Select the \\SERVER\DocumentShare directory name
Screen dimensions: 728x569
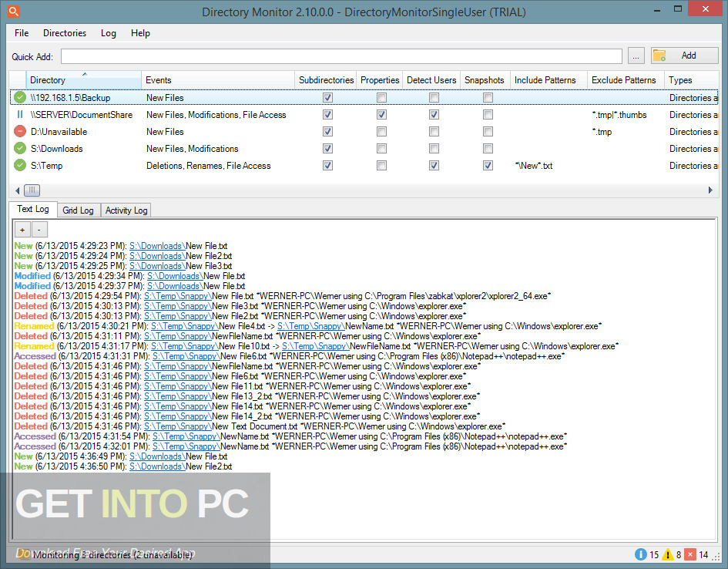(81, 115)
